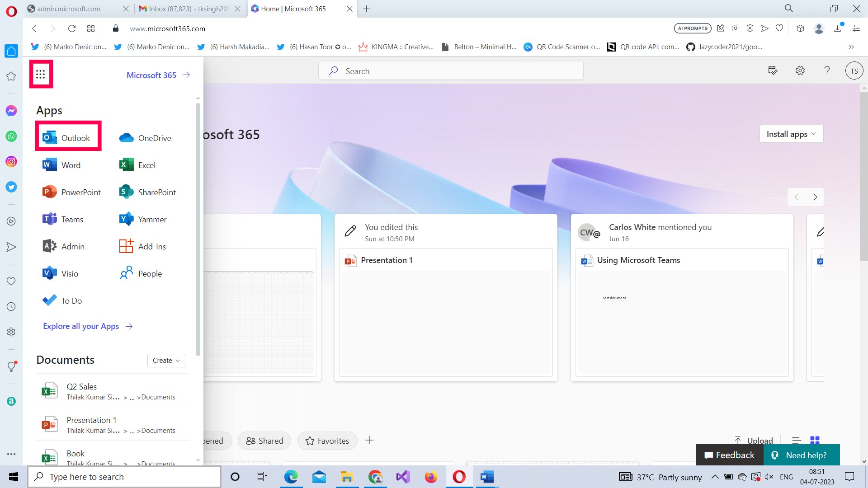Image resolution: width=868 pixels, height=488 pixels.
Task: Filter files by Shared
Action: coord(264,441)
